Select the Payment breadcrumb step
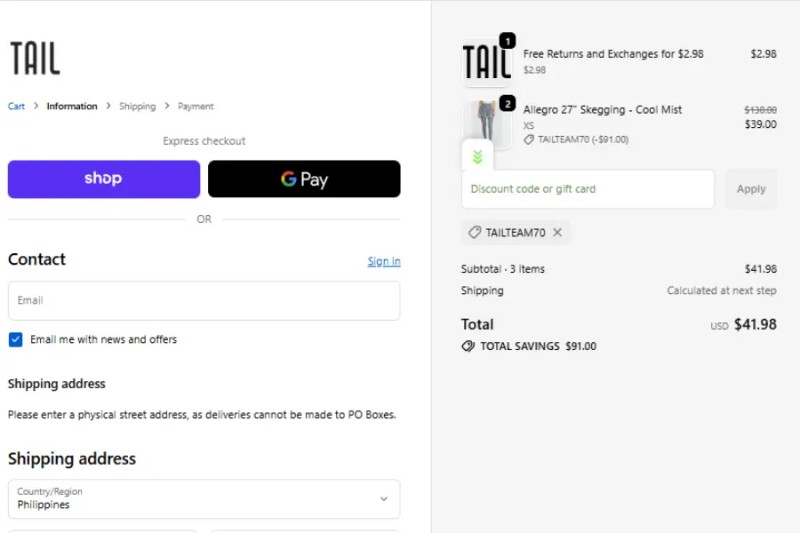This screenshot has height=533, width=800. (x=195, y=106)
